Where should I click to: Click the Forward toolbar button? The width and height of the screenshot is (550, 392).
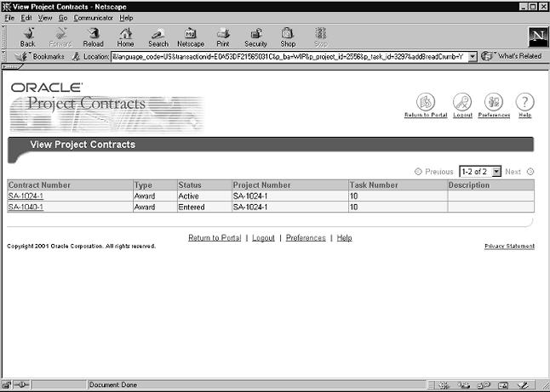point(60,37)
